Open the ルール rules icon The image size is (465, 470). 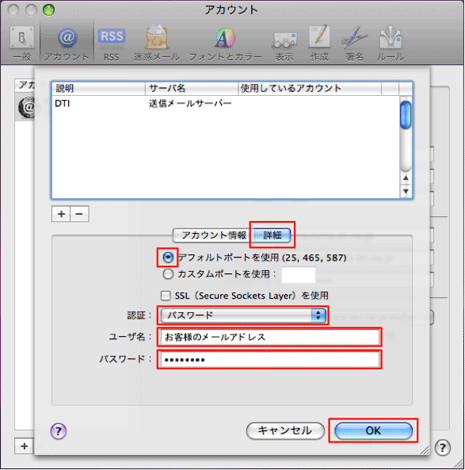390,44
